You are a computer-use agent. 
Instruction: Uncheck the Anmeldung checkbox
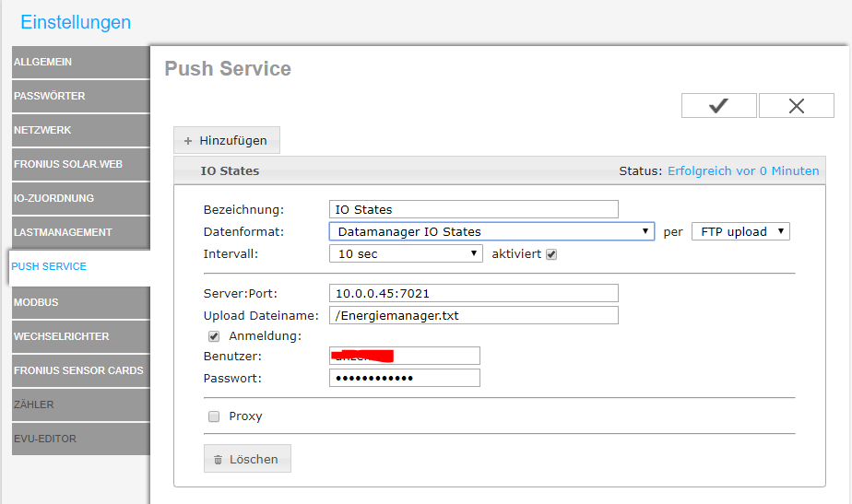click(214, 336)
